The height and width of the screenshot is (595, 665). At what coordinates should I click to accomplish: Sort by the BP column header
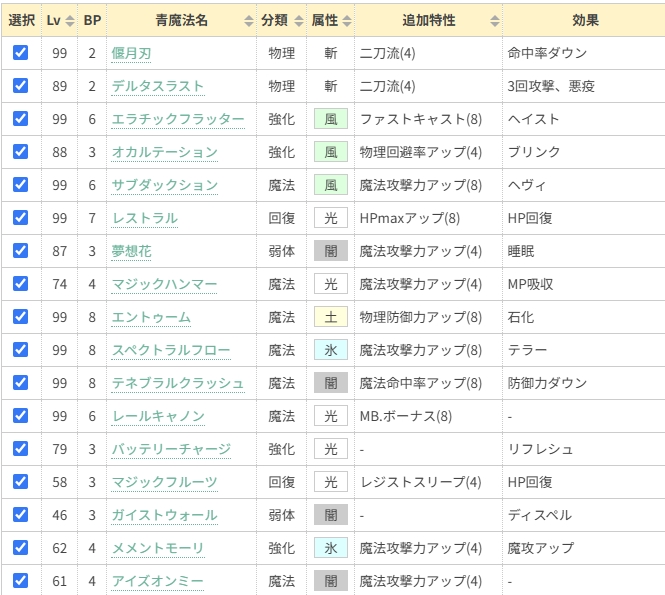click(92, 20)
